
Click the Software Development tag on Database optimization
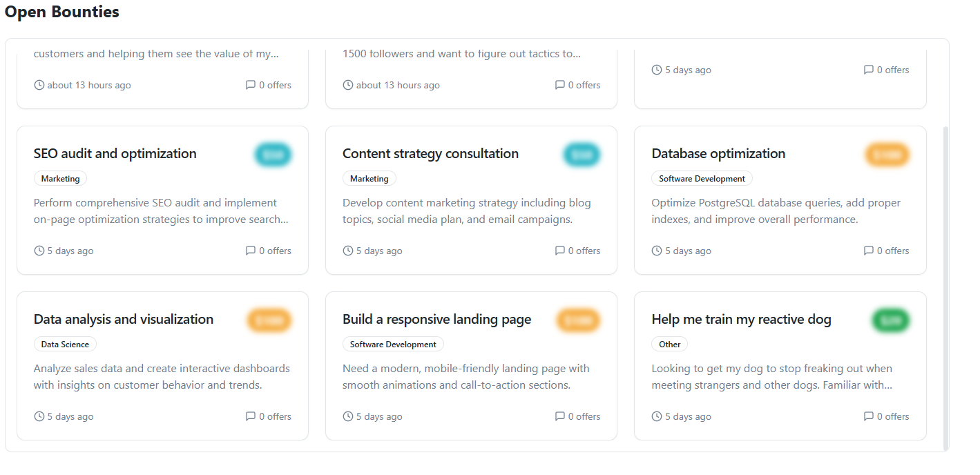[702, 178]
